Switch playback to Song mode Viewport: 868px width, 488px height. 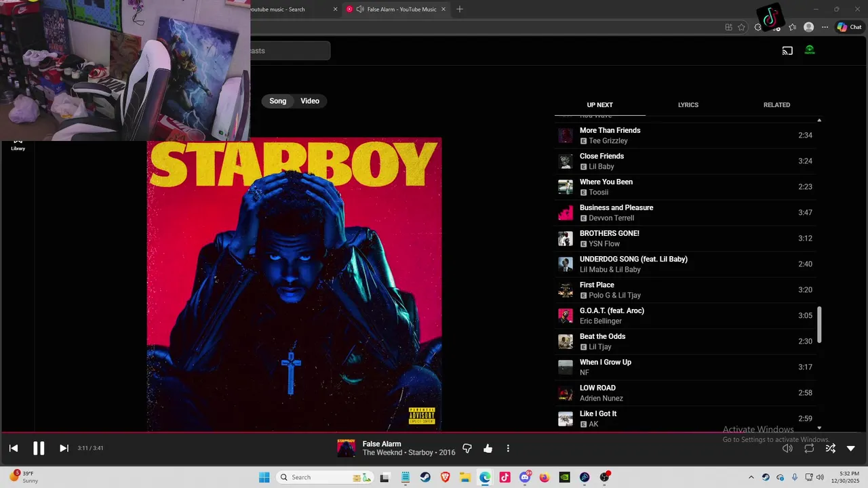278,101
